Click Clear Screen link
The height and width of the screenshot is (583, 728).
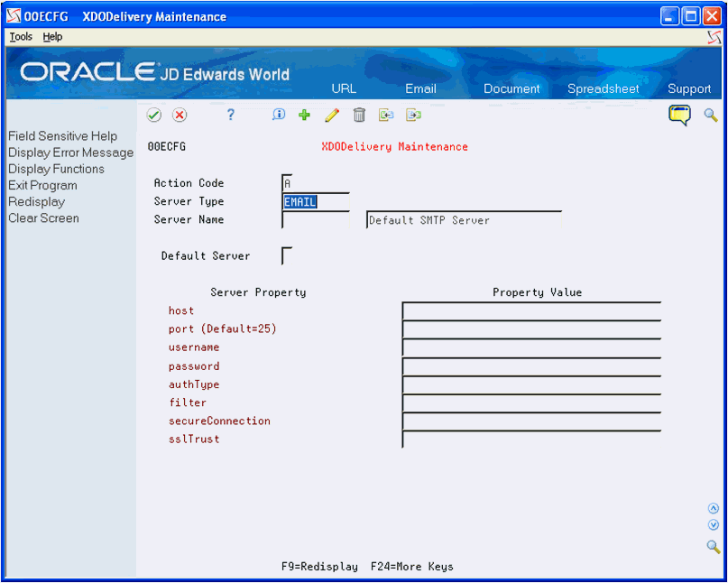(43, 217)
